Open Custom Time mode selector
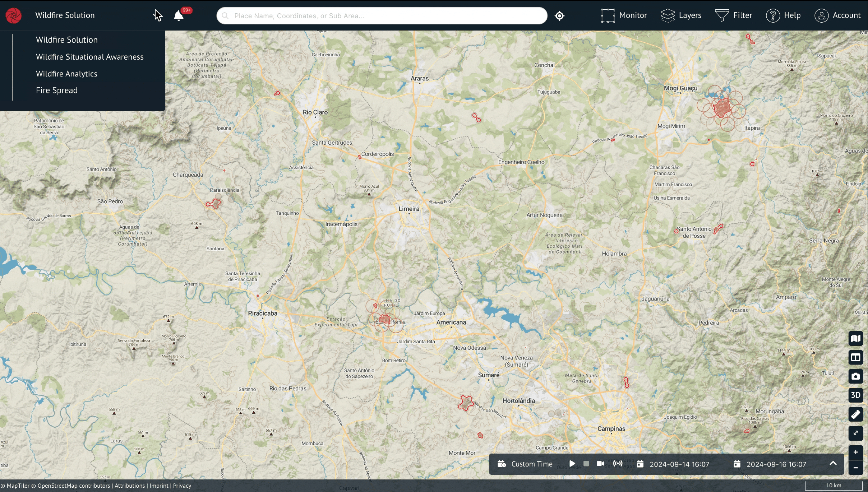The width and height of the screenshot is (868, 492). point(532,464)
